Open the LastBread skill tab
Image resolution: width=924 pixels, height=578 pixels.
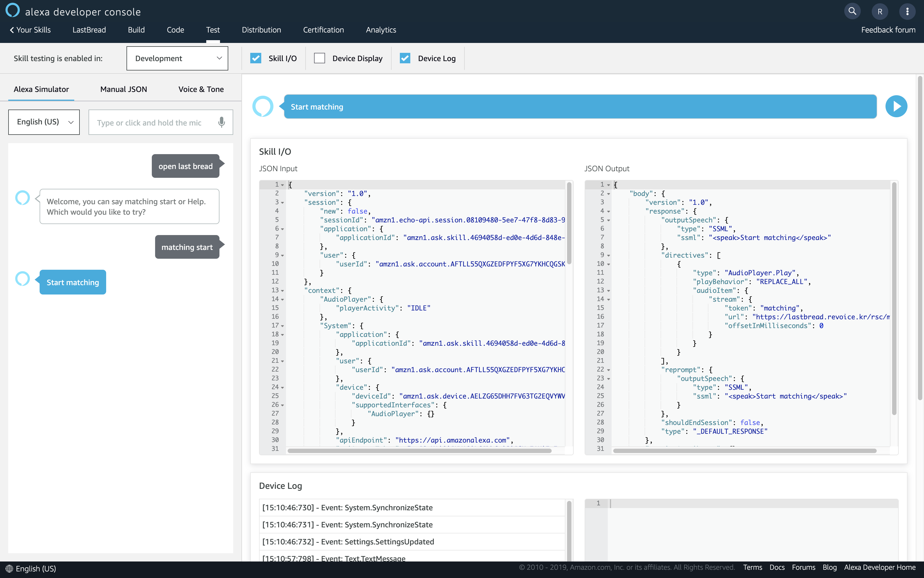coord(89,30)
